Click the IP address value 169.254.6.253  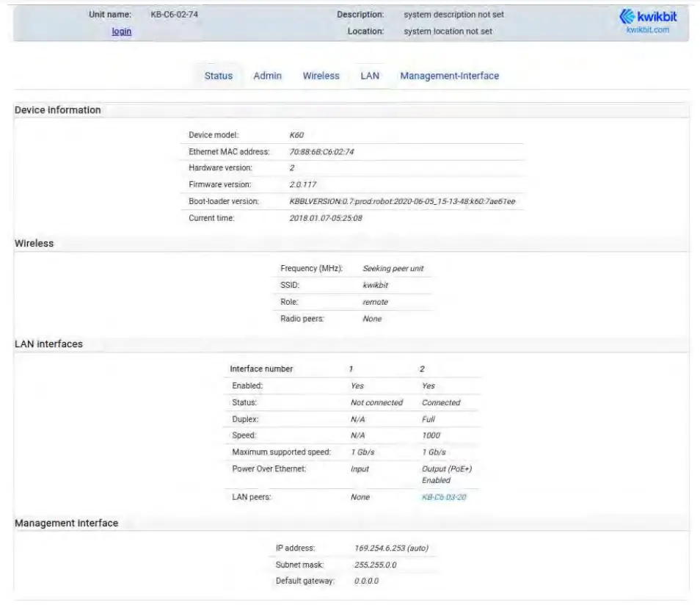point(391,548)
